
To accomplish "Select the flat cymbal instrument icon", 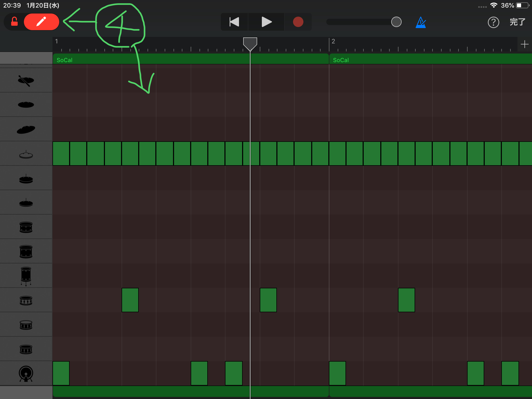I will coord(26,105).
